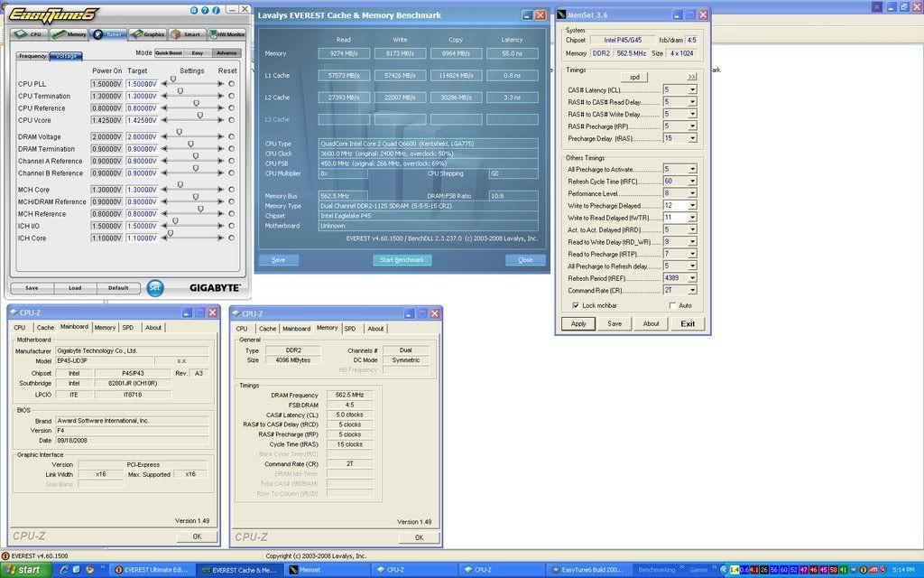Click the DRAM Voltage Target value field
Screen dimensions: 924x578
[x=142, y=137]
